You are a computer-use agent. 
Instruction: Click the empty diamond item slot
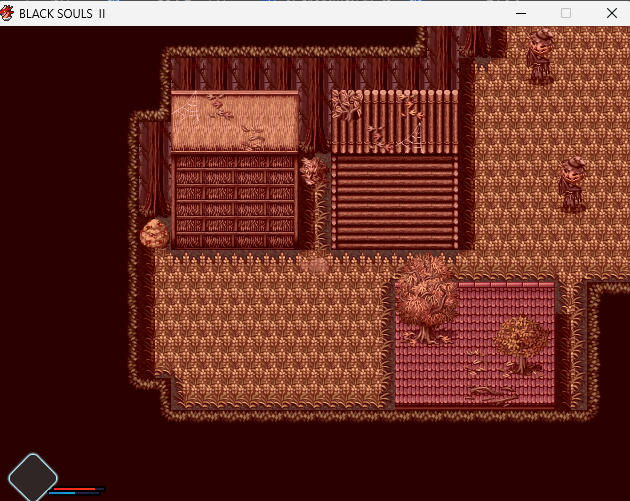coord(33,478)
